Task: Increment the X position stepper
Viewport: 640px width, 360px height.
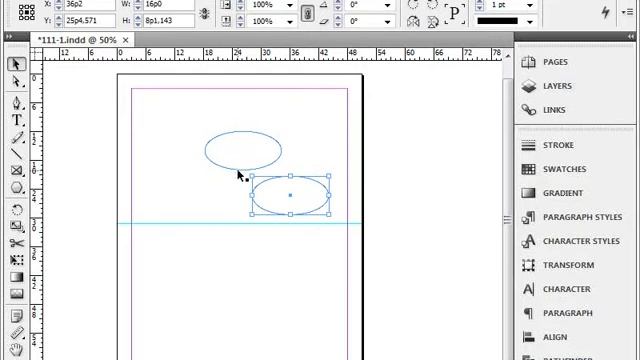Action: click(x=59, y=2)
